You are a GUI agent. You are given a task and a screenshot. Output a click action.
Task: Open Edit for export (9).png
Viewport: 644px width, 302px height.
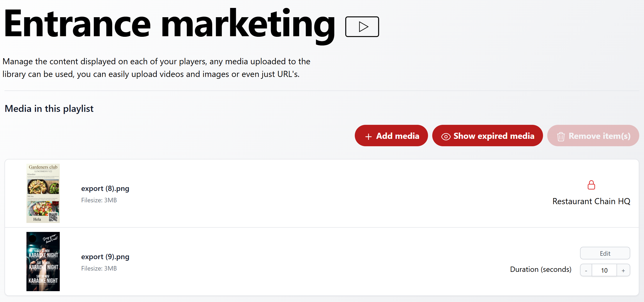[605, 253]
